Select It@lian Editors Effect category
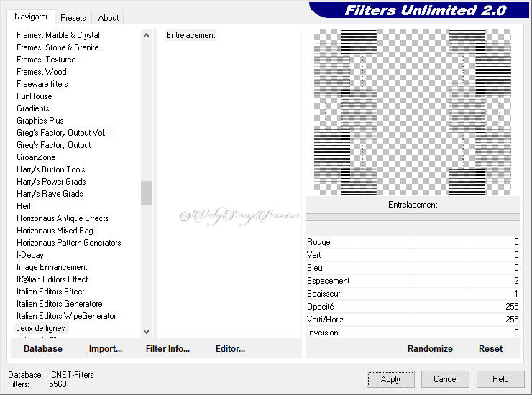The height and width of the screenshot is (395, 532). click(x=52, y=279)
